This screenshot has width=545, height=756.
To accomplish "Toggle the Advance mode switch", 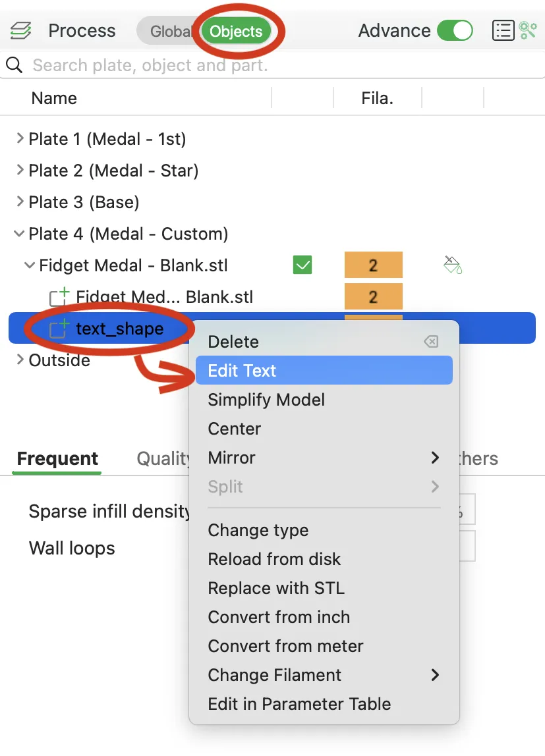I will 455,30.
